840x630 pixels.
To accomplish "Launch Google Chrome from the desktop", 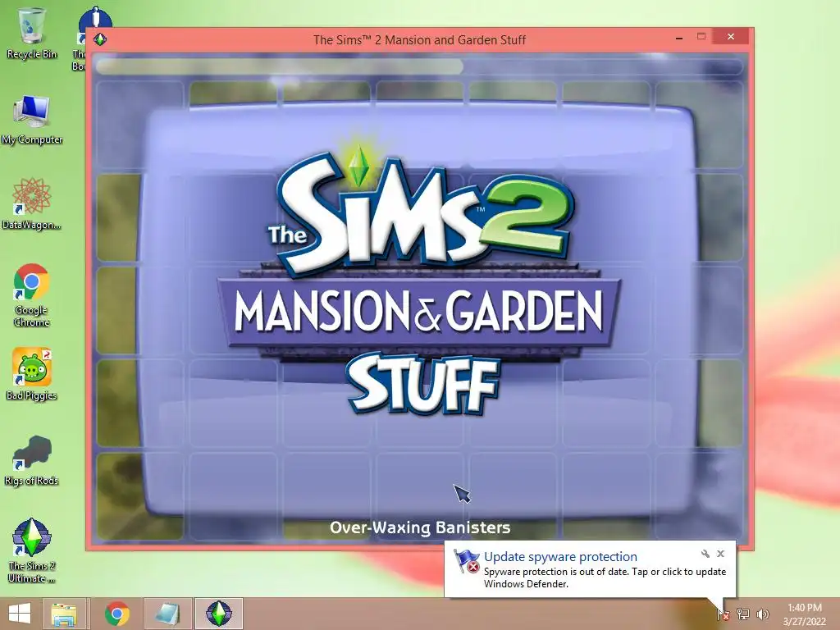I will 32,294.
